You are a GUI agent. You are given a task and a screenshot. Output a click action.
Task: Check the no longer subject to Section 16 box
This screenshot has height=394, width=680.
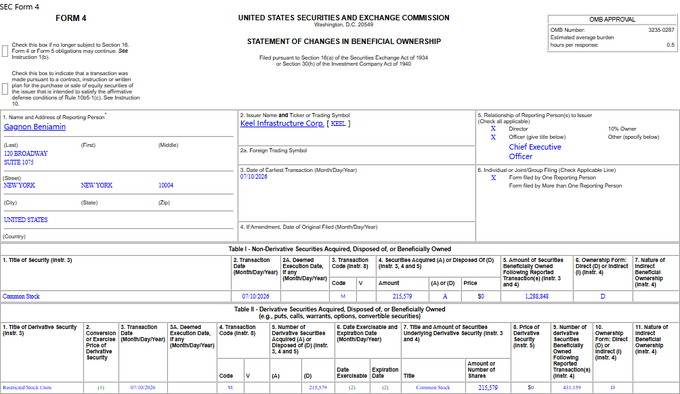pos(5,51)
